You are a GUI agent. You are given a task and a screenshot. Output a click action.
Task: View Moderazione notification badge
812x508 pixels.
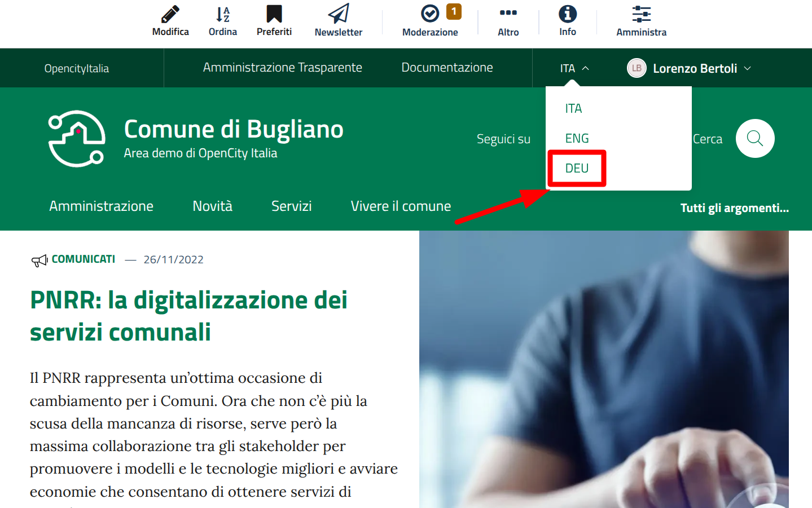pyautogui.click(x=454, y=11)
